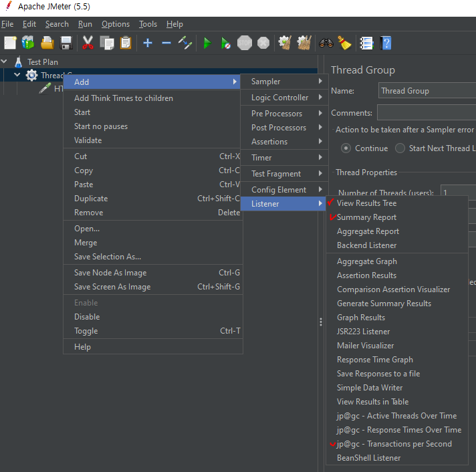Image resolution: width=476 pixels, height=472 pixels.
Task: Click the Collapse All minus icon
Action: 166,43
